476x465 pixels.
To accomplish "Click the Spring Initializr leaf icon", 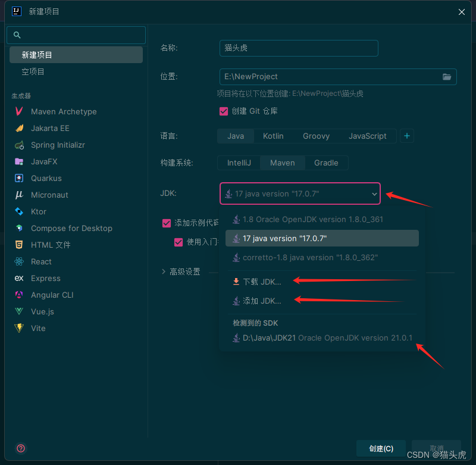I will (19, 145).
